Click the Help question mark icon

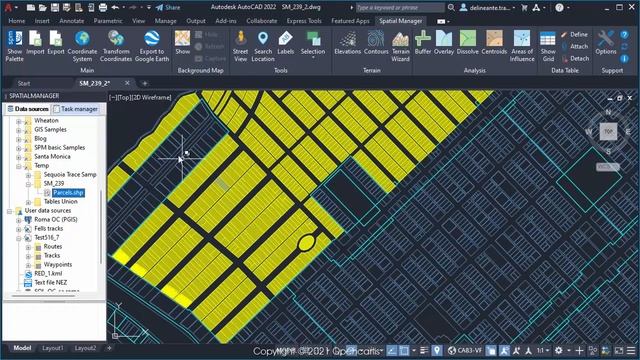(x=559, y=7)
